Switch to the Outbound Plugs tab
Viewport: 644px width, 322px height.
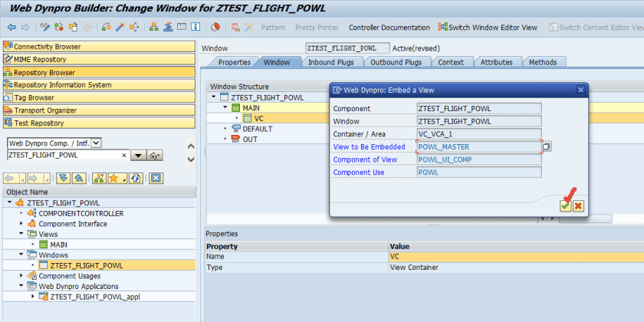coord(396,62)
